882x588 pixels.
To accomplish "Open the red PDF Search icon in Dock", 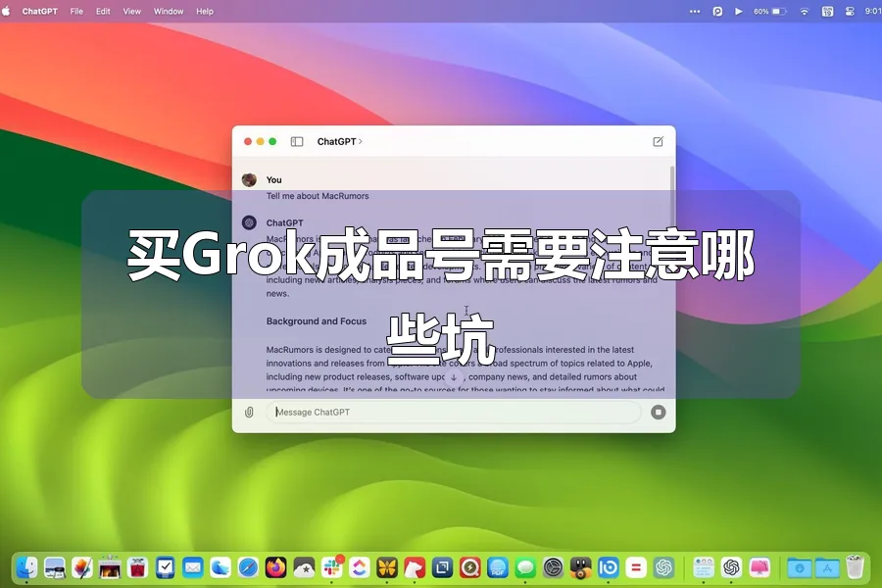I will [x=469, y=567].
